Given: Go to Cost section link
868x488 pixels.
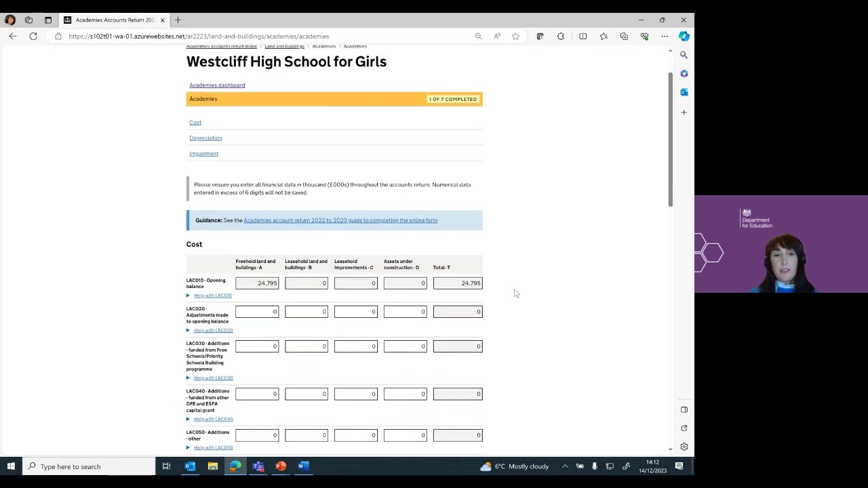Looking at the screenshot, I should click(195, 123).
